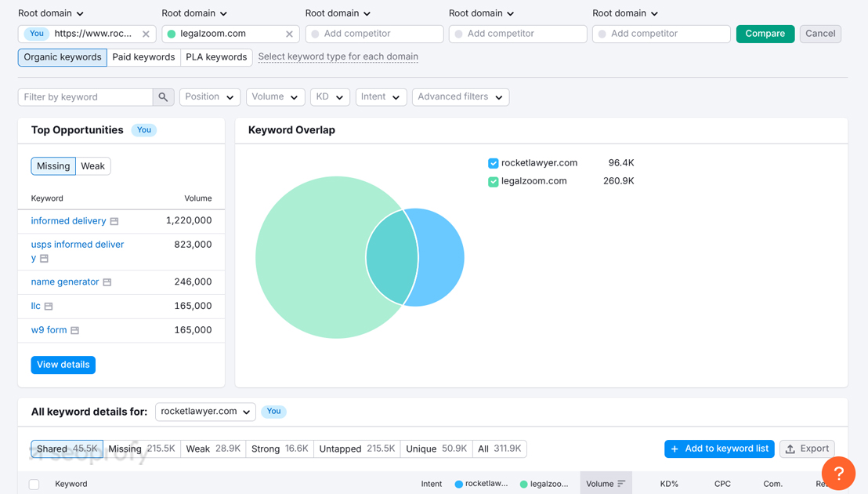
Task: Click Add to keyword list button
Action: tap(719, 449)
